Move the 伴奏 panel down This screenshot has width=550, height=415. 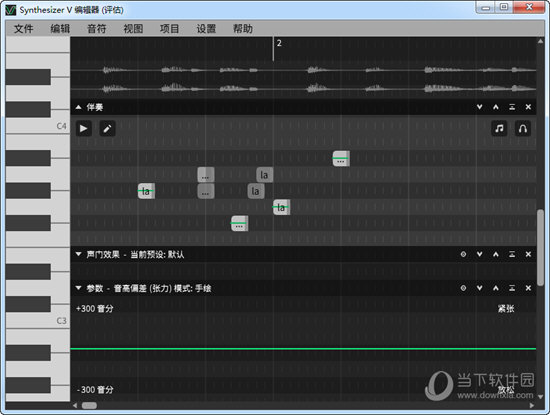pos(479,107)
